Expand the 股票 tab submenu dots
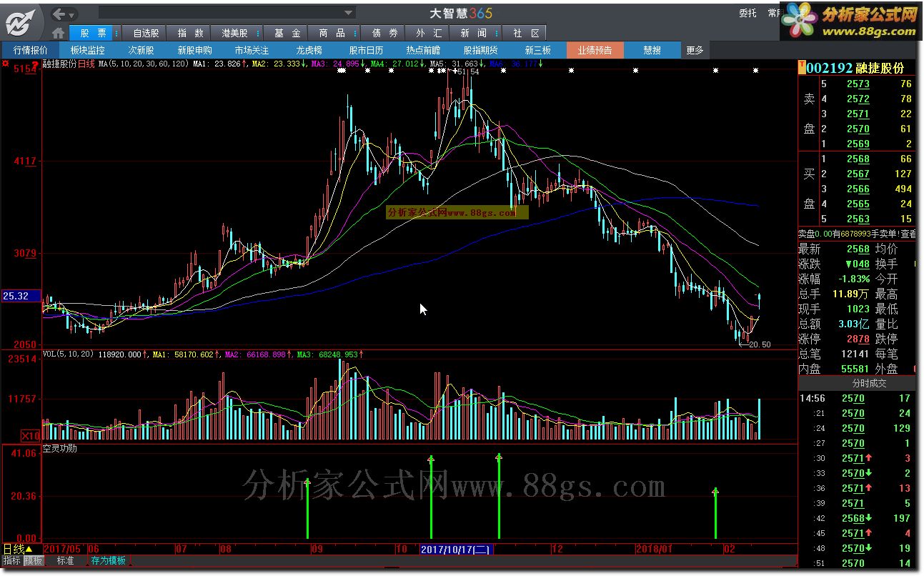This screenshot has height=576, width=924. tap(117, 33)
